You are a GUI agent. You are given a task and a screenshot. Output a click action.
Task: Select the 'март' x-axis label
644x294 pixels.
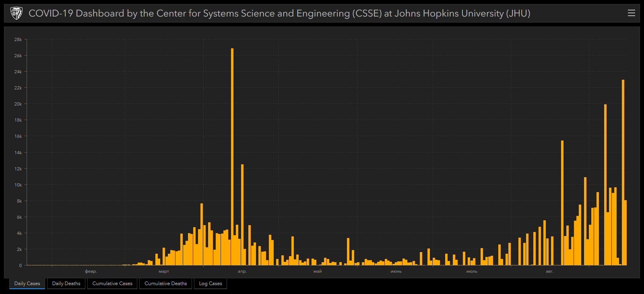[164, 271]
